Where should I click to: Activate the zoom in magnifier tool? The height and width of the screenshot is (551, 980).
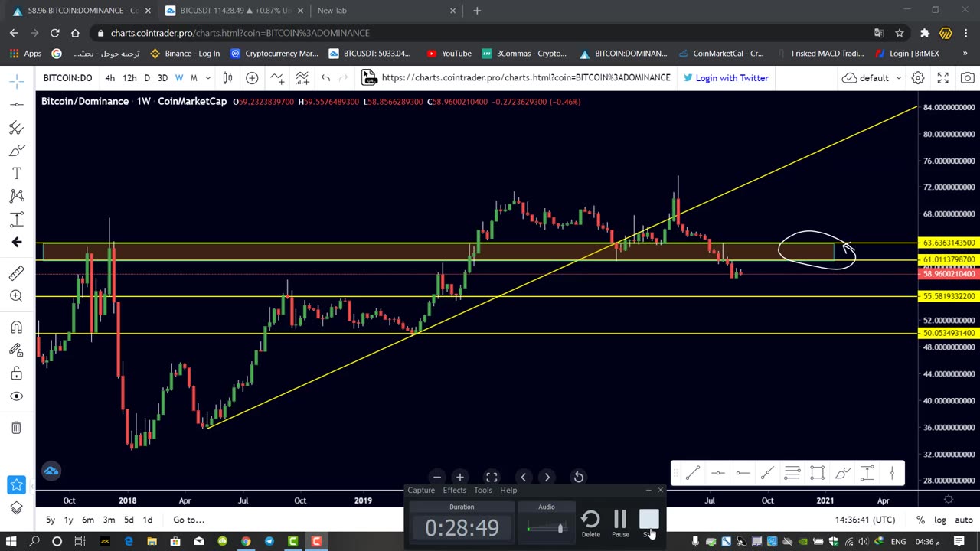16,296
